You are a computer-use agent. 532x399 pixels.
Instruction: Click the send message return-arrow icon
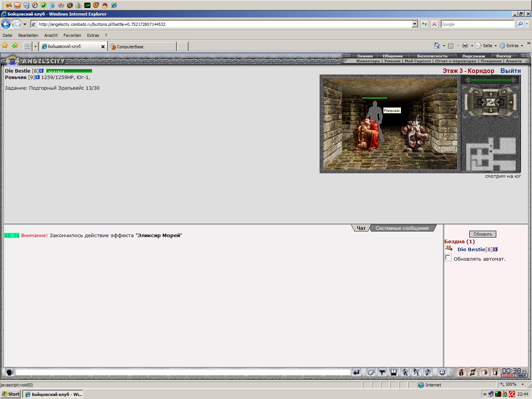point(356,372)
